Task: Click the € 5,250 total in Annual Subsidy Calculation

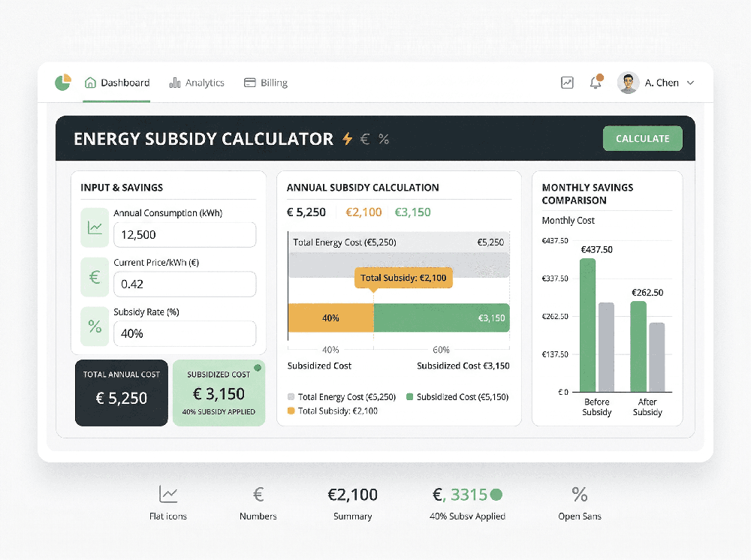Action: pos(306,212)
